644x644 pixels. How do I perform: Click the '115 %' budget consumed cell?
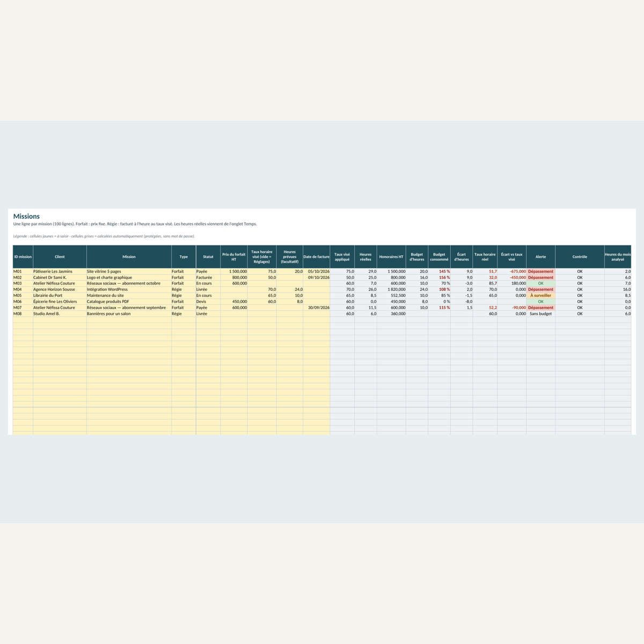[x=439, y=308]
